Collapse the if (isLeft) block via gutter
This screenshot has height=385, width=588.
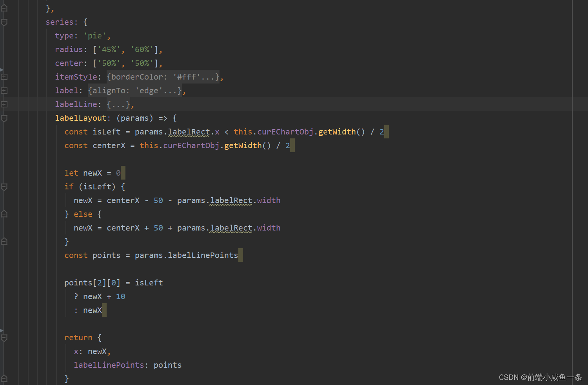[4, 187]
